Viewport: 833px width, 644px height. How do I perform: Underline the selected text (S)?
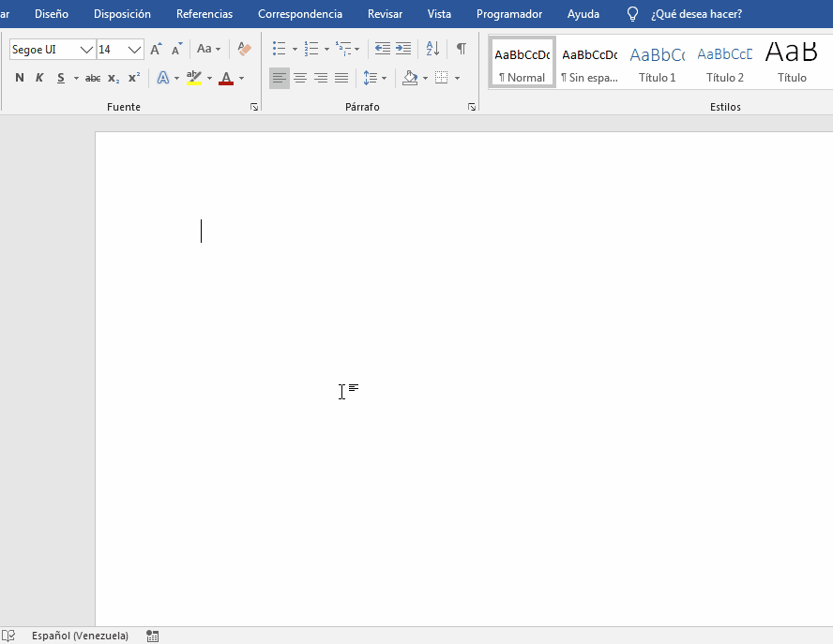pos(61,78)
